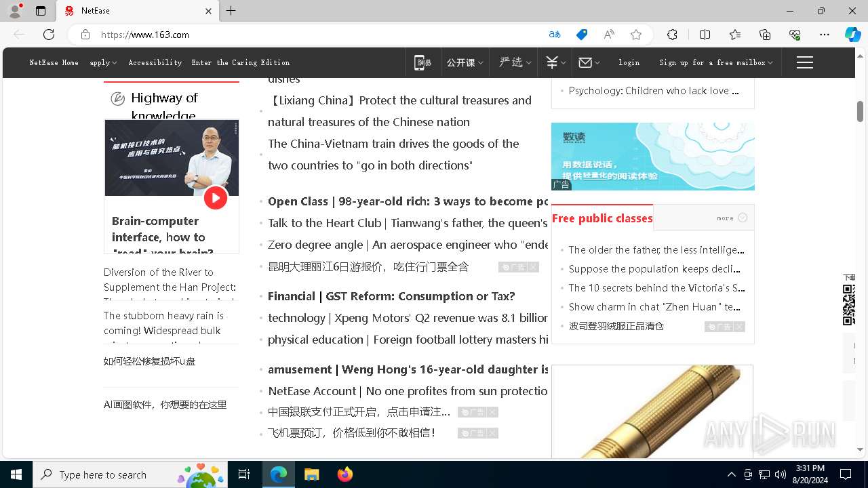
Task: Open the Collections icon
Action: pyautogui.click(x=765, y=35)
